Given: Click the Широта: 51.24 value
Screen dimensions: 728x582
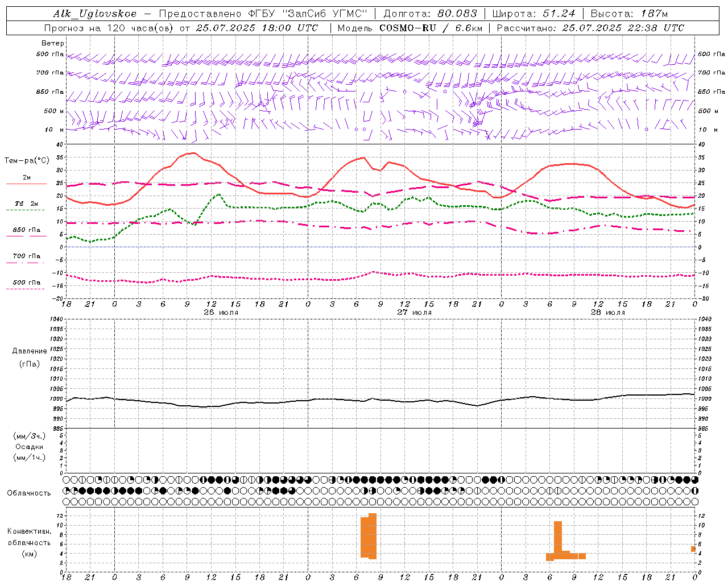Looking at the screenshot, I should pyautogui.click(x=534, y=14).
